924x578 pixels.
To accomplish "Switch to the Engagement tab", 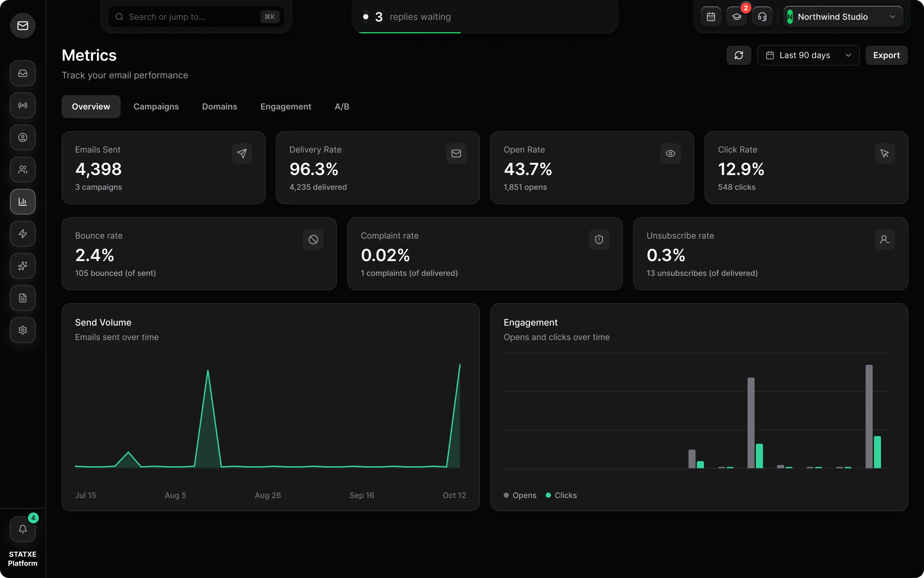I will click(286, 107).
